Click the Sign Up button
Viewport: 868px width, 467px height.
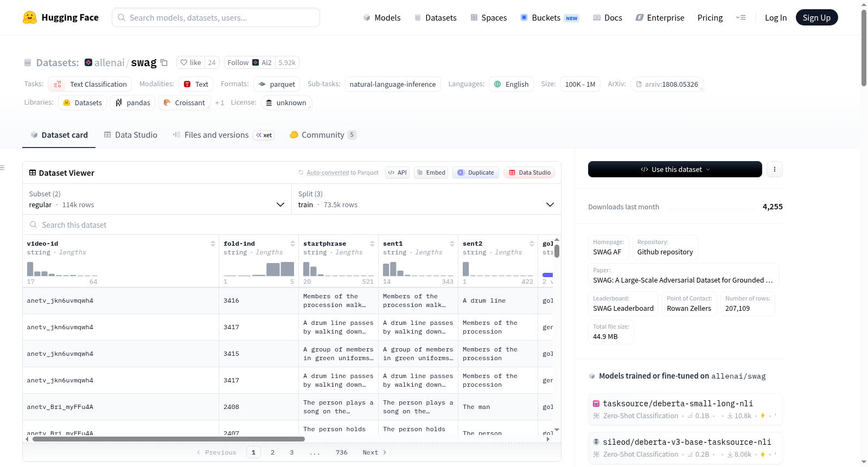point(816,17)
